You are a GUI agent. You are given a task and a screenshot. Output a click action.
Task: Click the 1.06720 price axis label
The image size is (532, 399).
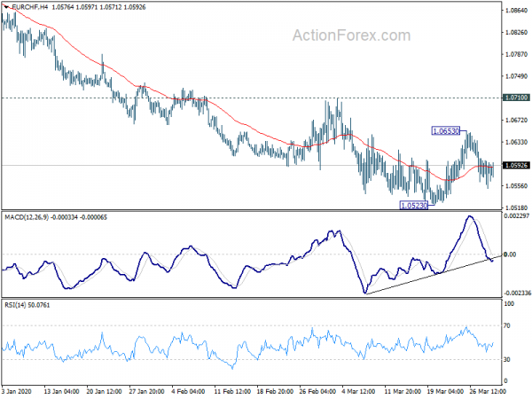tap(516, 121)
